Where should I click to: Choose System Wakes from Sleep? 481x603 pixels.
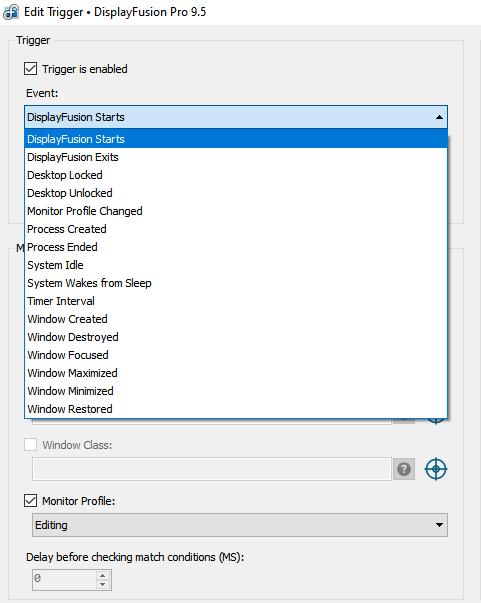236,283
